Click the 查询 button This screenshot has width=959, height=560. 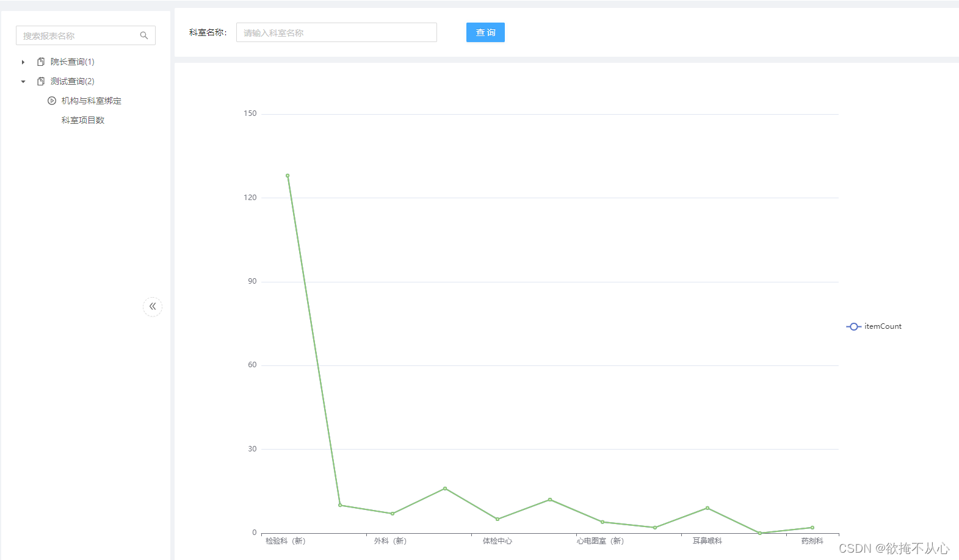(485, 32)
